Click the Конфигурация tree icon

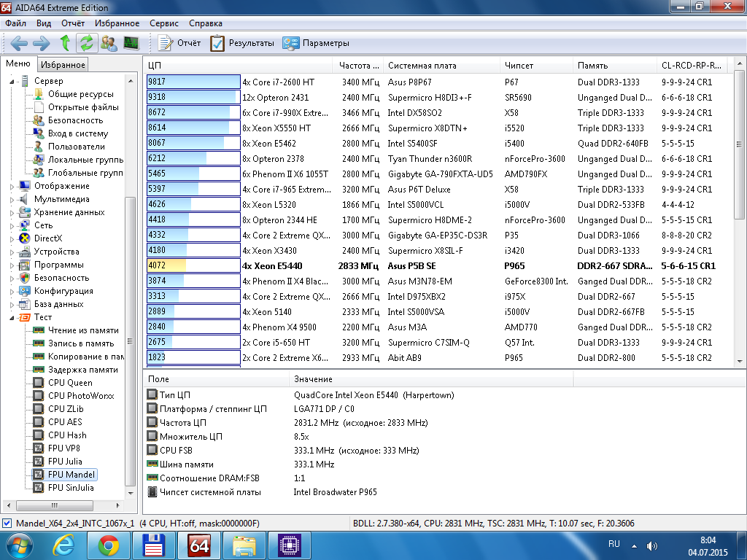coord(25,291)
